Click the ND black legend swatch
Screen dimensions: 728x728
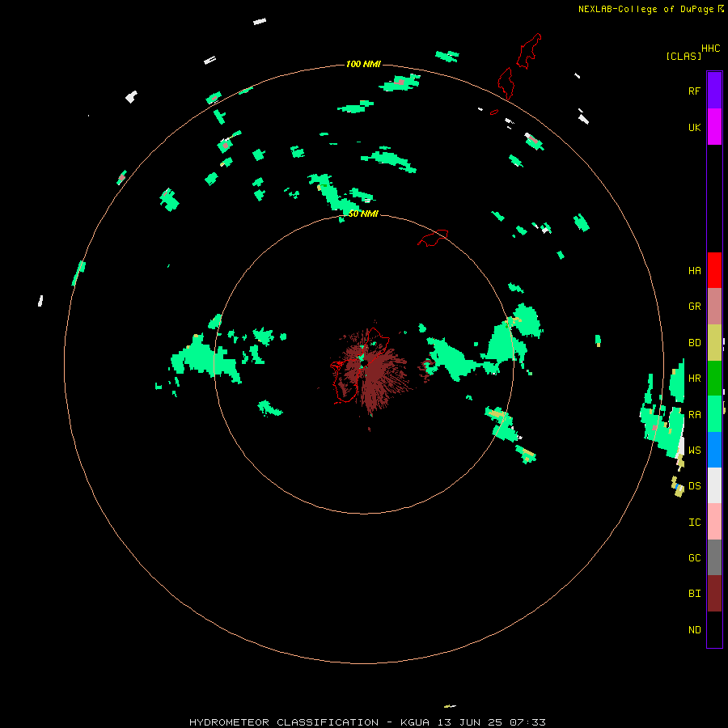714,629
